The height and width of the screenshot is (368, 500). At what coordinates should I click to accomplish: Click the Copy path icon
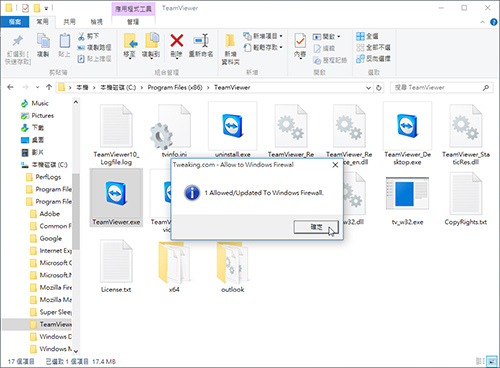81,48
